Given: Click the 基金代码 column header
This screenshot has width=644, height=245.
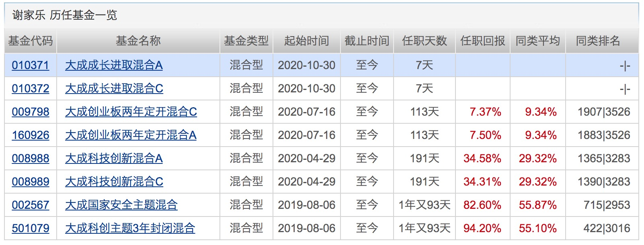Looking at the screenshot, I should (x=31, y=41).
